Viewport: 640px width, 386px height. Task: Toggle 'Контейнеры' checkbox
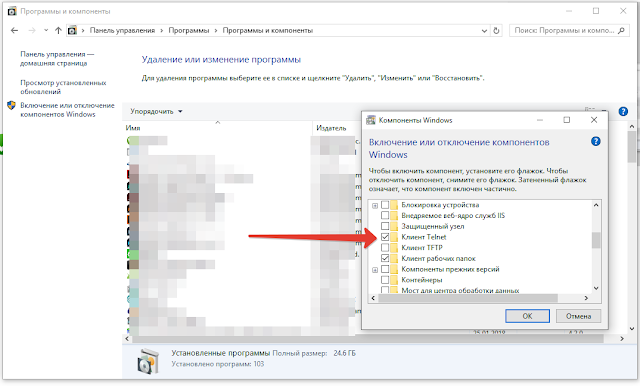(385, 280)
